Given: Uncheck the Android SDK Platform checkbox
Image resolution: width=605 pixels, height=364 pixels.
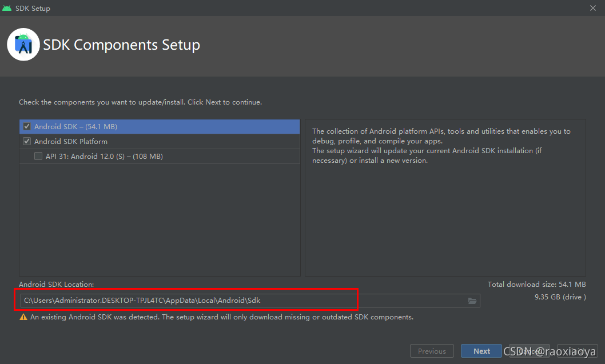Looking at the screenshot, I should [x=27, y=141].
